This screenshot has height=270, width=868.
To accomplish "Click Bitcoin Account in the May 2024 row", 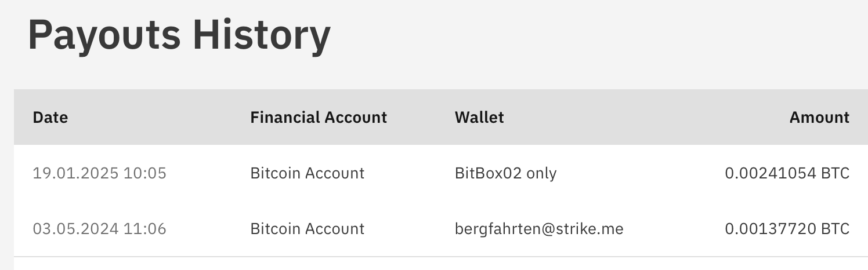I will click(308, 229).
